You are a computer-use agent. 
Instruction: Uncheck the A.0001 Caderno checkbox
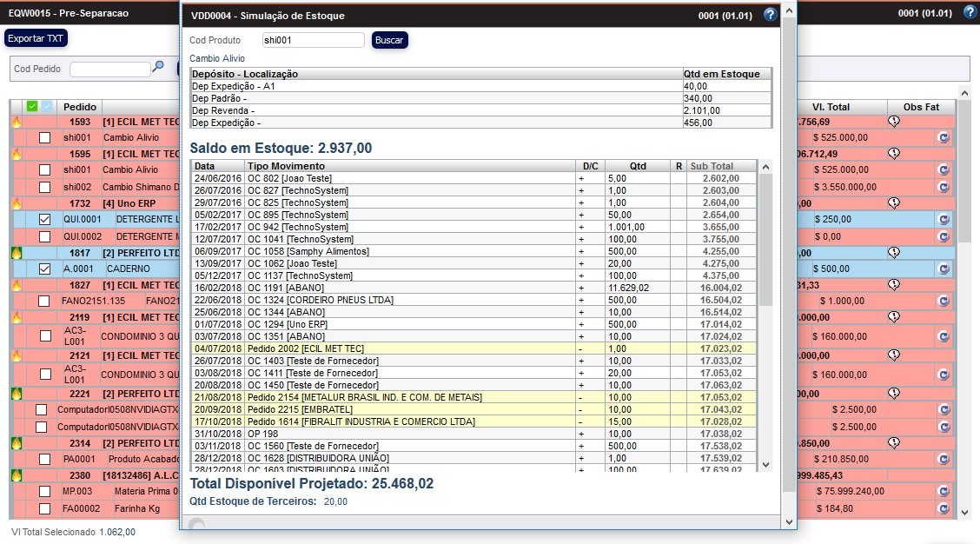pyautogui.click(x=44, y=269)
